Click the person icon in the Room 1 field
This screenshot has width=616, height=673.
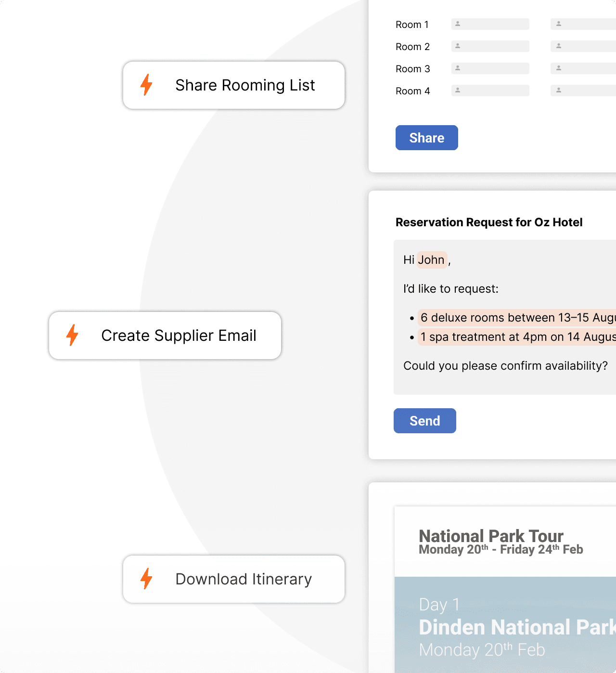[x=458, y=24]
